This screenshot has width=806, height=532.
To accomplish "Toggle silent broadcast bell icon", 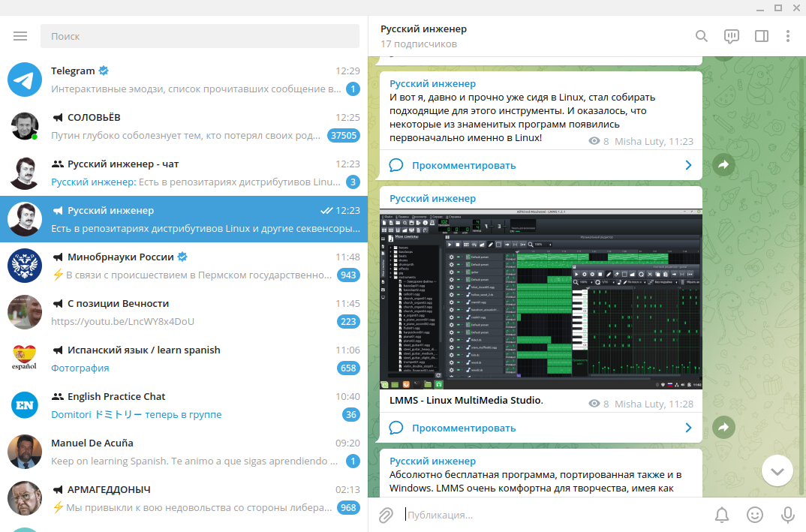I will 722,515.
